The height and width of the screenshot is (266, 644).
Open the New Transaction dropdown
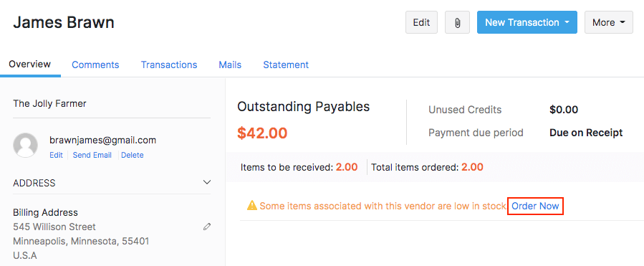pyautogui.click(x=527, y=22)
